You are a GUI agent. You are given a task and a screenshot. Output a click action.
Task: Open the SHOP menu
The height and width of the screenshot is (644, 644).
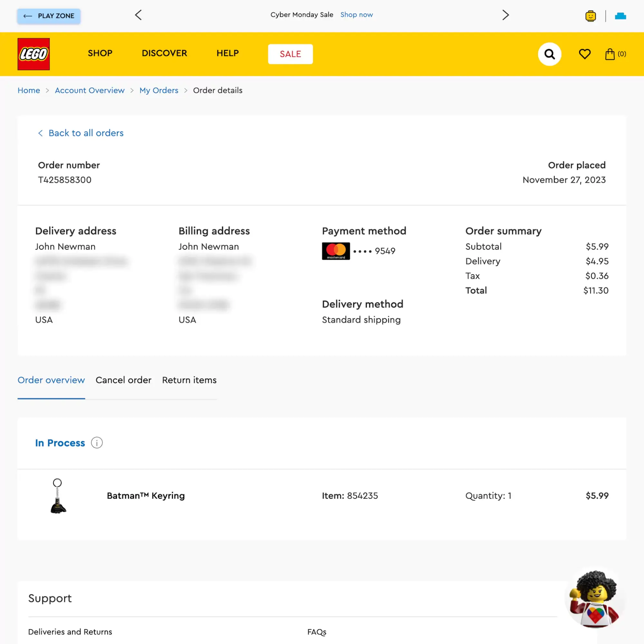pos(100,53)
